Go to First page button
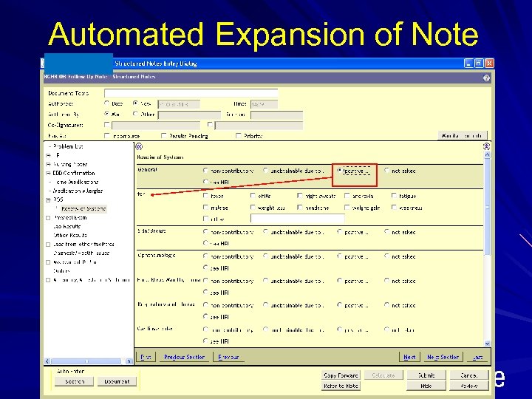532x399 pixels. point(146,357)
